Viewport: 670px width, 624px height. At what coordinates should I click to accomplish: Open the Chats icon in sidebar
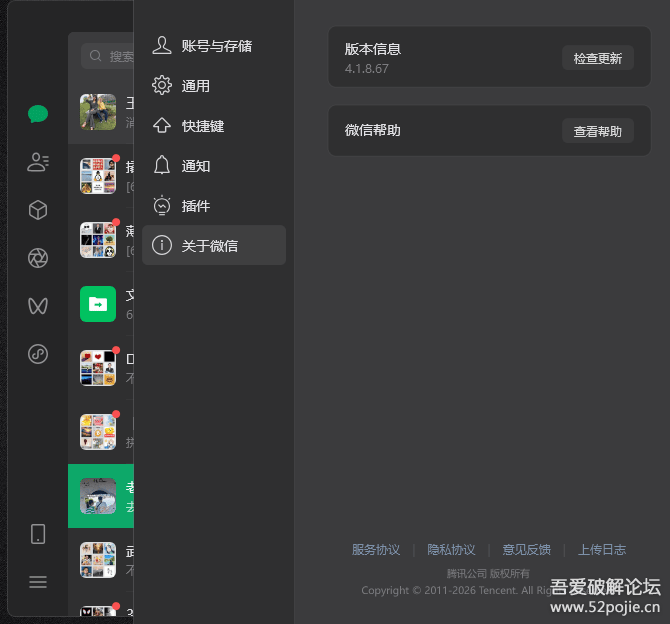38,114
